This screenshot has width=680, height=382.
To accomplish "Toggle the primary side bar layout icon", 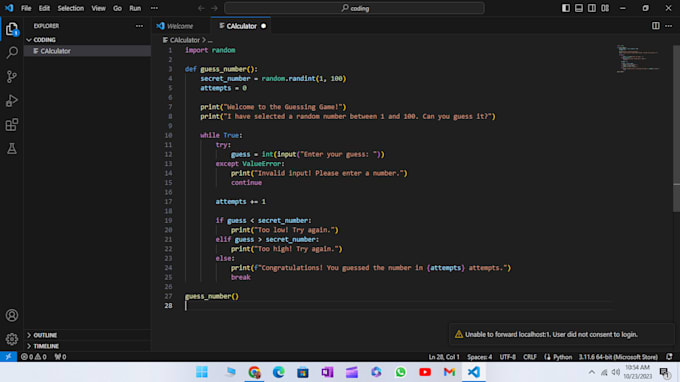I will pos(566,8).
